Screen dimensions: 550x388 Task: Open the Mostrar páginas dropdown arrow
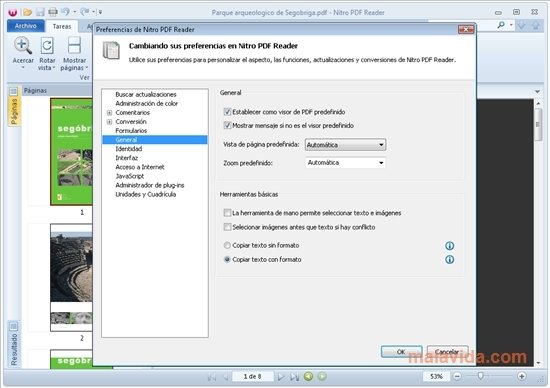[x=86, y=68]
